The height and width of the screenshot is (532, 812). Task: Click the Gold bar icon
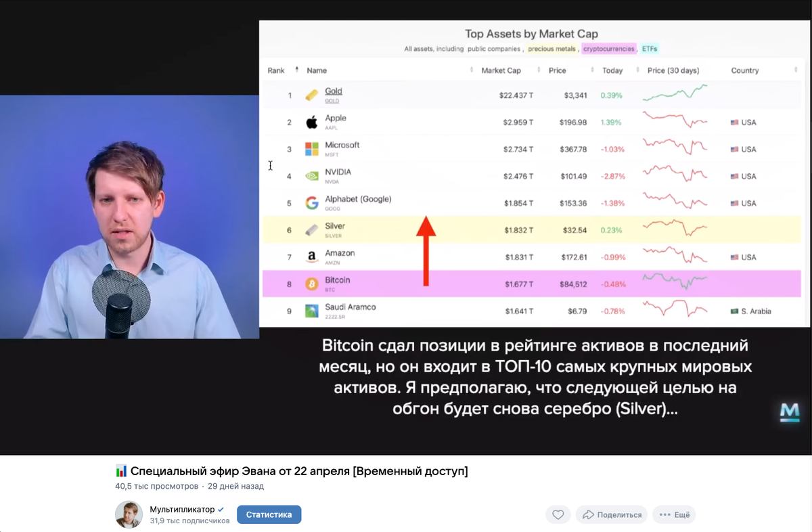tap(311, 95)
